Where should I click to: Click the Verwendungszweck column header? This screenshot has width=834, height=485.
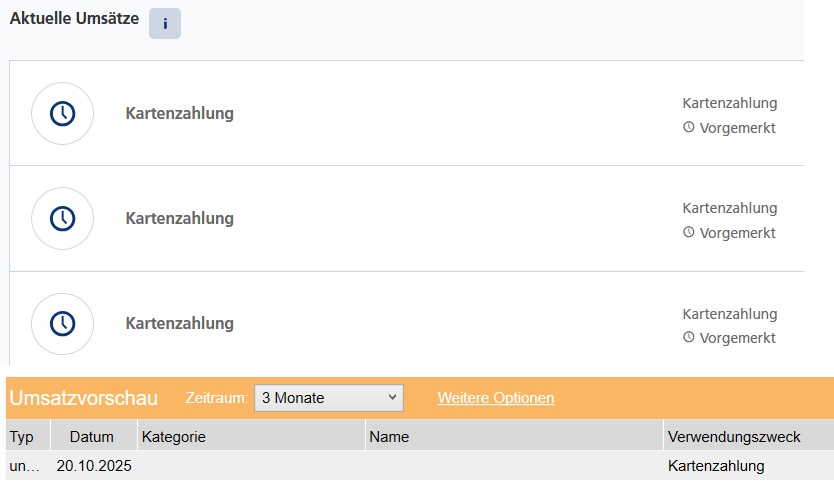(734, 437)
